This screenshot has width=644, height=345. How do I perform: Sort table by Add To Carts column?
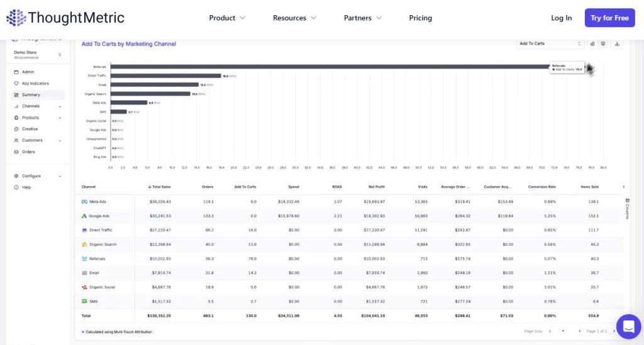click(x=245, y=187)
